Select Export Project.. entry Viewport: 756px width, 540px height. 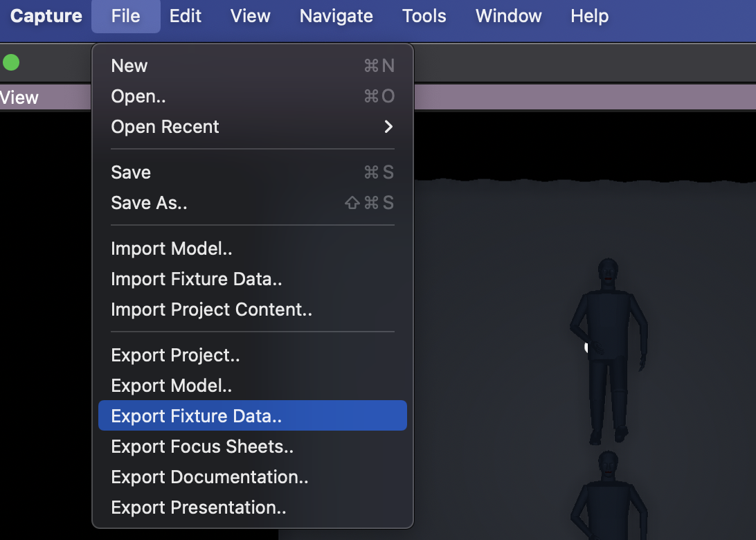[x=253, y=355]
